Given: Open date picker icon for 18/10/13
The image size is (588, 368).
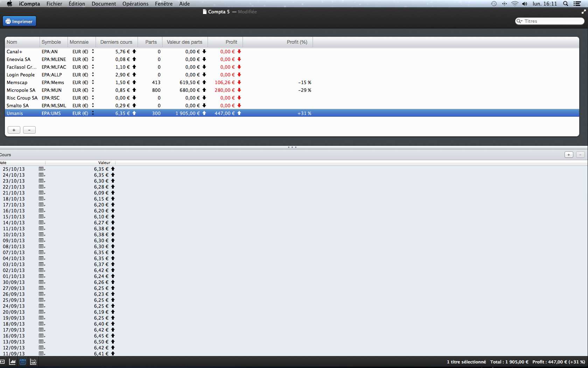Looking at the screenshot, I should pyautogui.click(x=42, y=199).
